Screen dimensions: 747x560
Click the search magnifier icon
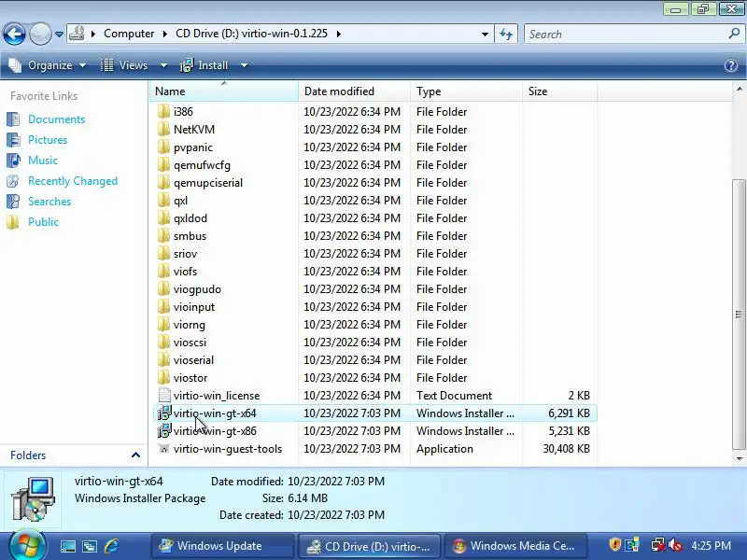[x=734, y=34]
